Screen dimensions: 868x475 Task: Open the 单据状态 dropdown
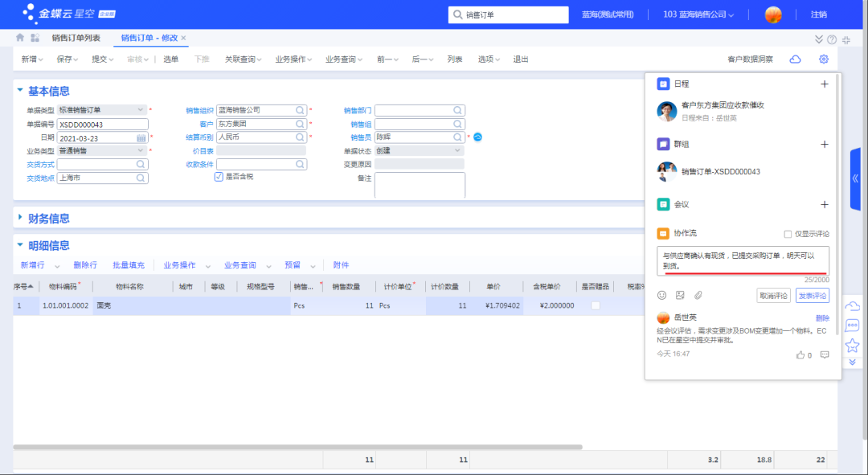pos(457,150)
